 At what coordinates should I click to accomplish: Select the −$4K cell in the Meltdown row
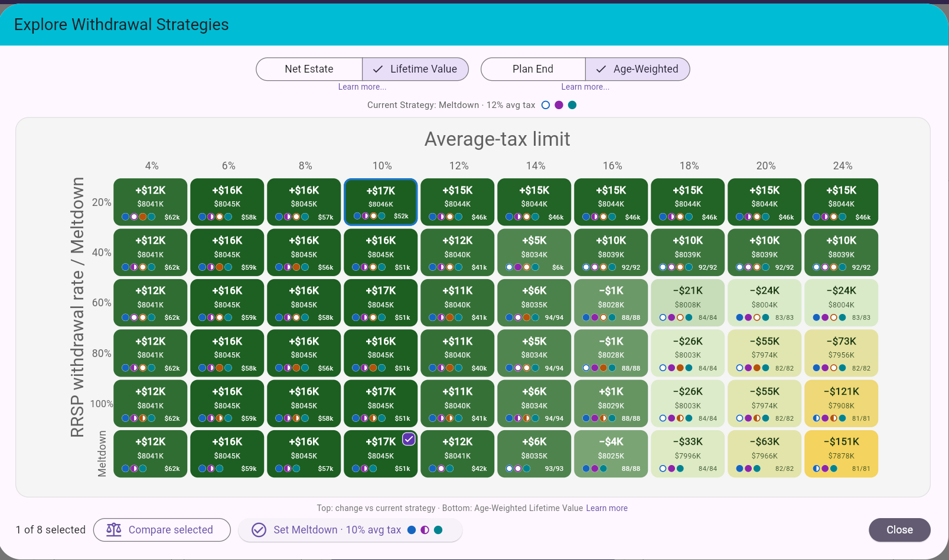611,454
